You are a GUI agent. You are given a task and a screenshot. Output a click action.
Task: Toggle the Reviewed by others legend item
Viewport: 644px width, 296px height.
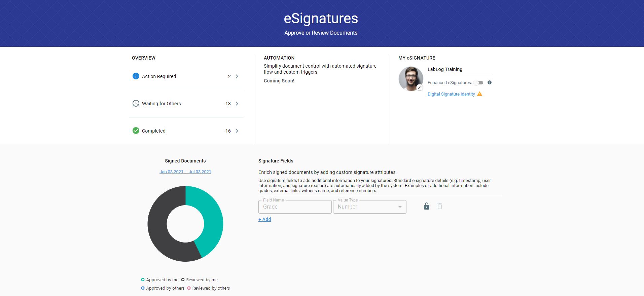pos(208,288)
